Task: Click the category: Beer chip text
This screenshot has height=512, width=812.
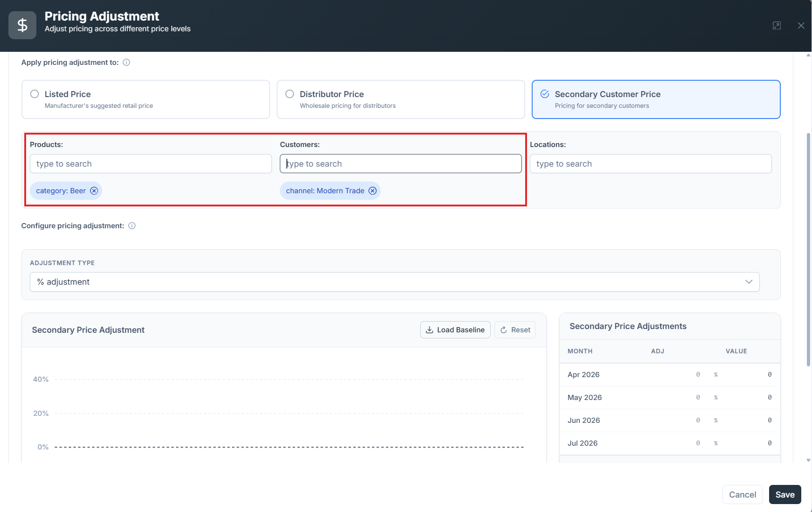Action: (61, 191)
